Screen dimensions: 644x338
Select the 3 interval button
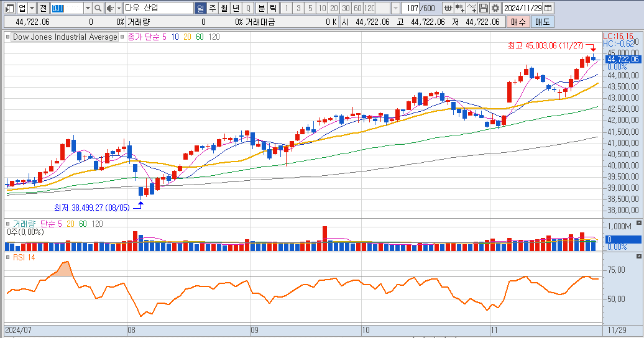298,8
